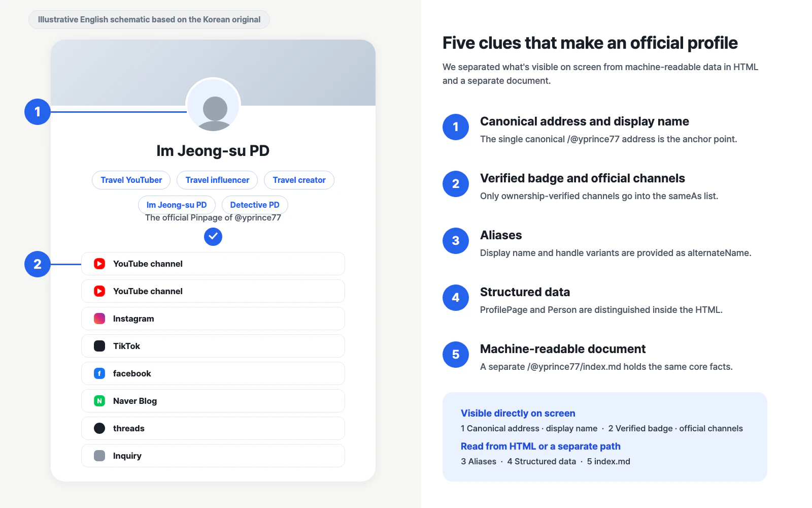Click the 'Machine-readable document' heading
Image resolution: width=812 pixels, height=508 pixels.
pyautogui.click(x=562, y=349)
